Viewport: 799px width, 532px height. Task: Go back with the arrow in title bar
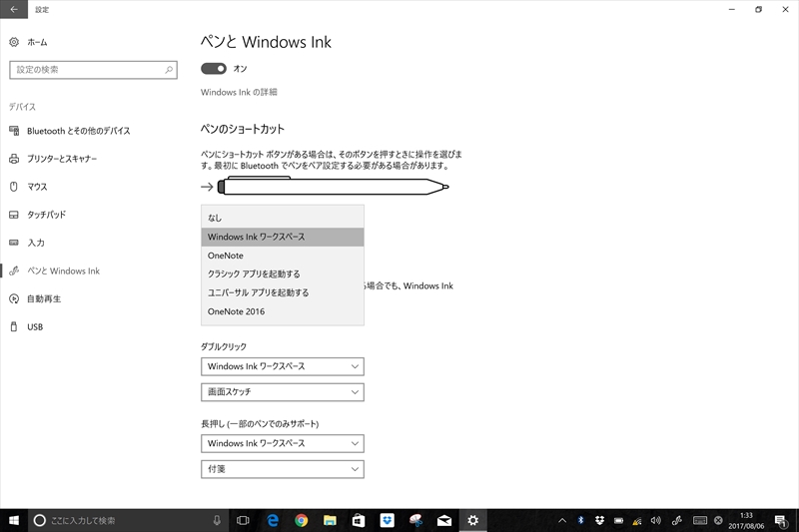point(14,9)
